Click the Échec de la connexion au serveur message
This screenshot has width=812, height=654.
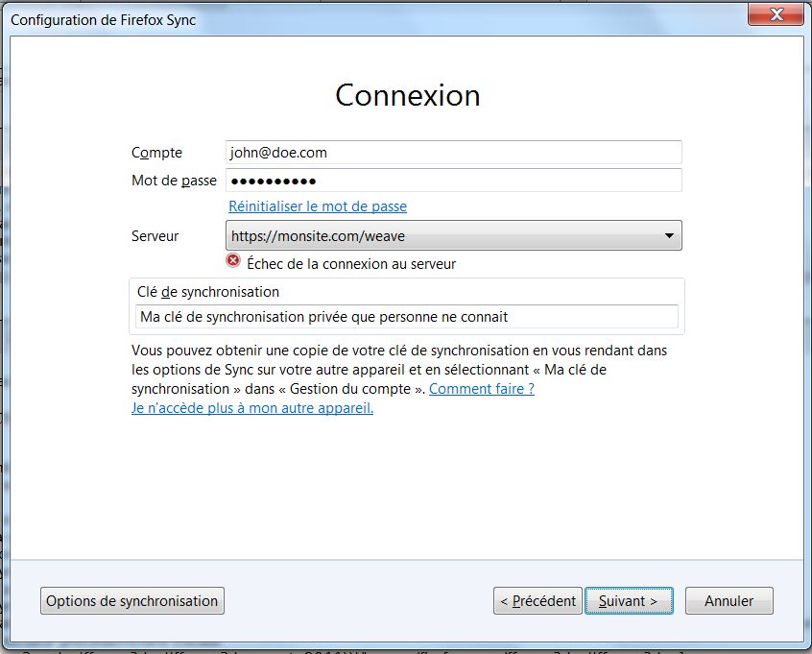[351, 263]
